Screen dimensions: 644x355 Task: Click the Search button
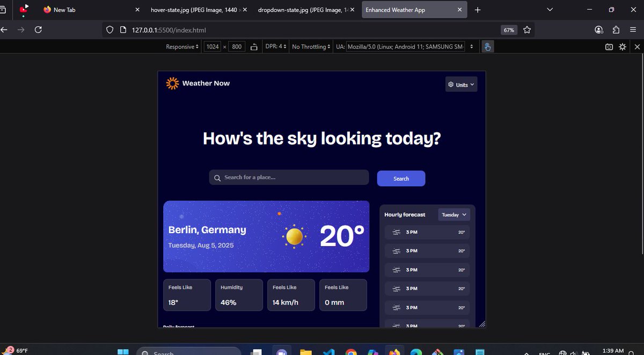[401, 178]
